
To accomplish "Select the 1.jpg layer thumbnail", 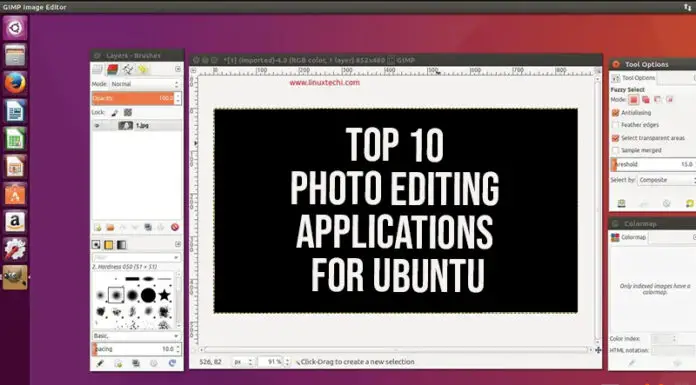I will click(x=126, y=126).
